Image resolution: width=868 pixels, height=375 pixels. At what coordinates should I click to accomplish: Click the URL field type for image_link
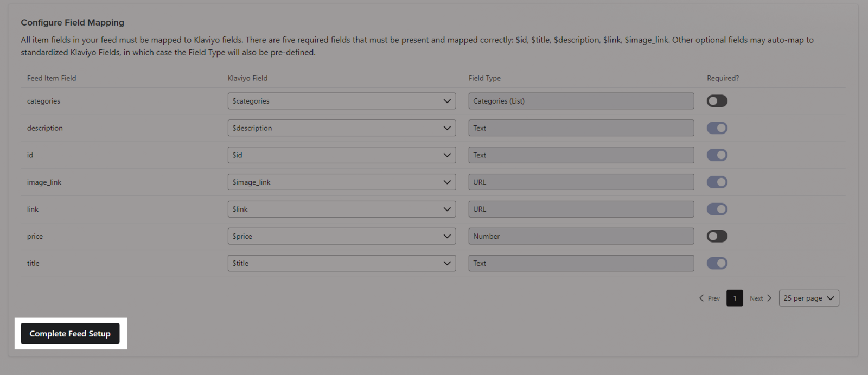tap(581, 182)
